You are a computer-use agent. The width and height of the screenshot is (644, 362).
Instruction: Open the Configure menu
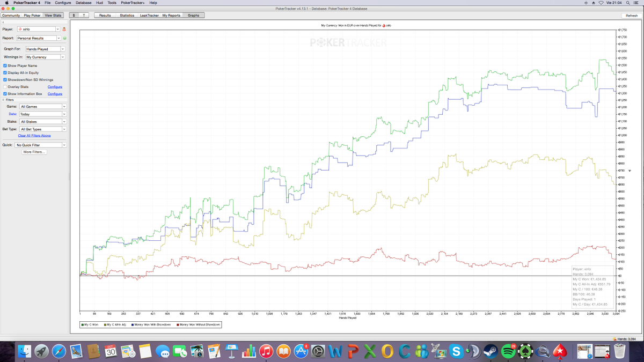(63, 3)
